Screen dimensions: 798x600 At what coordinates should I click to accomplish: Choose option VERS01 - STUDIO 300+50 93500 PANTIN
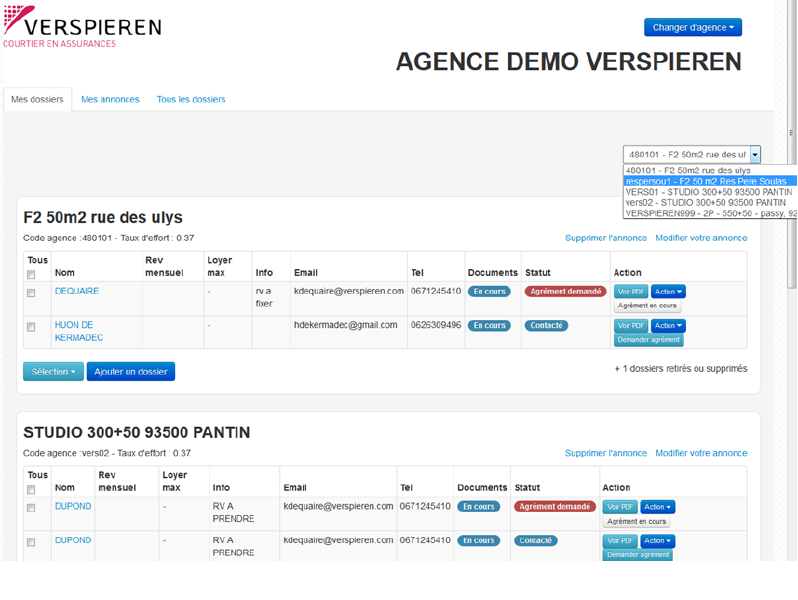(x=708, y=192)
